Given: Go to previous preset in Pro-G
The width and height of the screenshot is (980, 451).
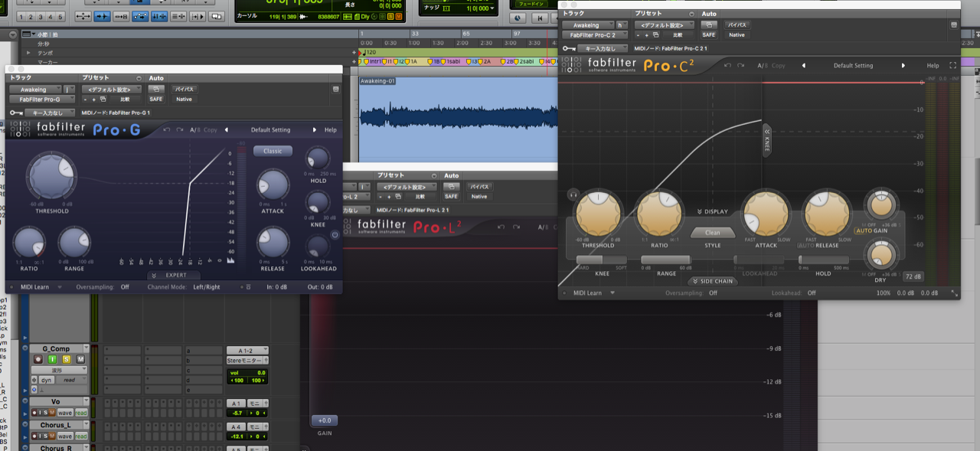Looking at the screenshot, I should pyautogui.click(x=227, y=130).
